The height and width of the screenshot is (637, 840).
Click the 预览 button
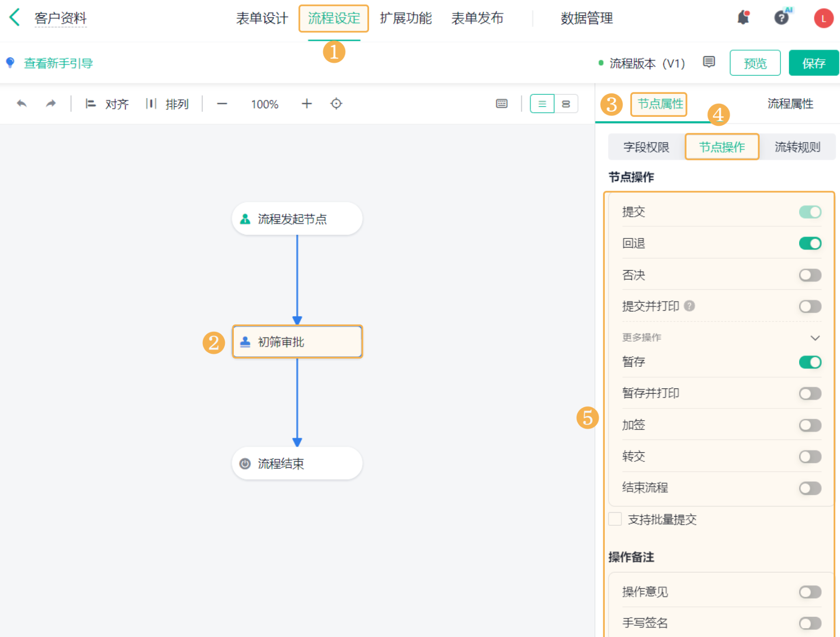coord(755,63)
